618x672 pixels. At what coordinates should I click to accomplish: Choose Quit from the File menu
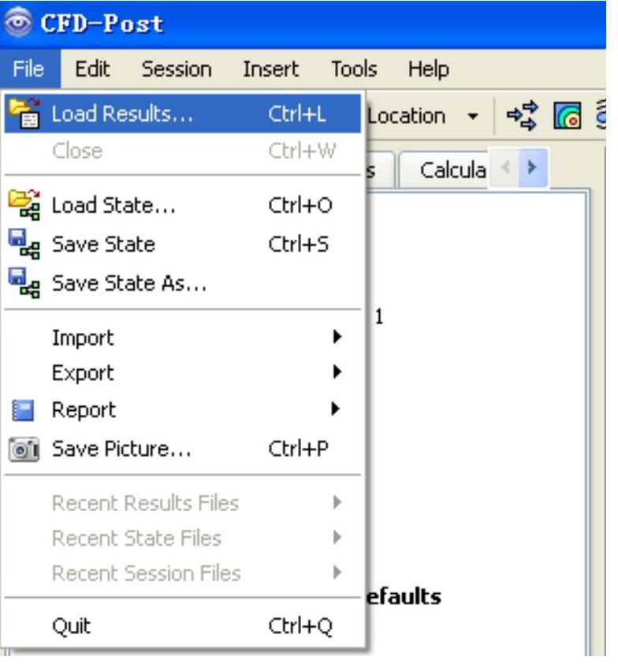71,627
